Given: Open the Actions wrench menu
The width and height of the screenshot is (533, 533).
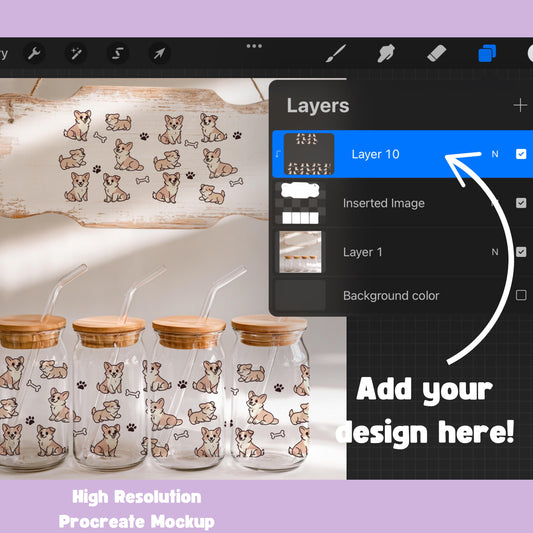Looking at the screenshot, I should (x=34, y=53).
